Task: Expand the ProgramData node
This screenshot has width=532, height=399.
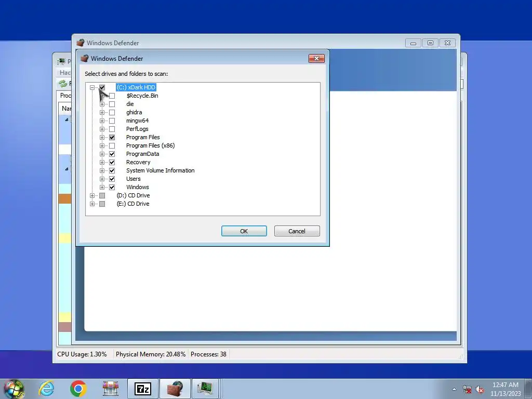Action: point(102,154)
